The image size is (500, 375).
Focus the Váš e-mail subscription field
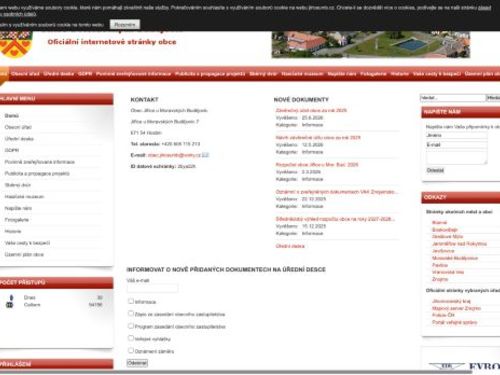point(152,288)
